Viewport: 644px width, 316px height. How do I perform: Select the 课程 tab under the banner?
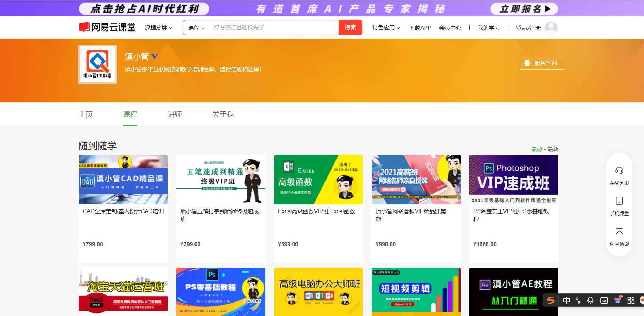[x=130, y=114]
